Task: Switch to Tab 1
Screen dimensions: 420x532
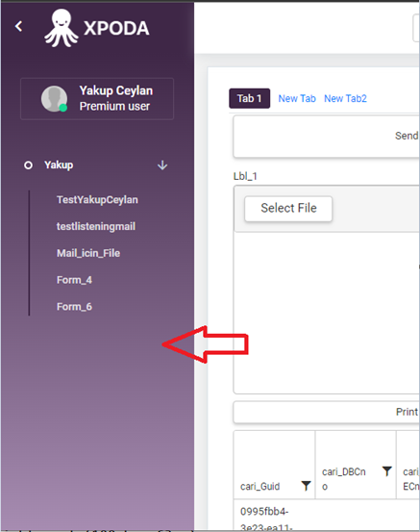Action: pyautogui.click(x=250, y=98)
